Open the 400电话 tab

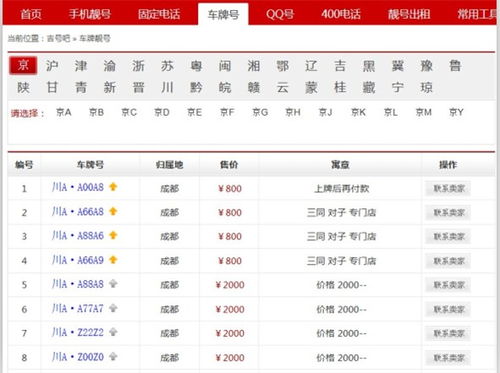pos(341,14)
